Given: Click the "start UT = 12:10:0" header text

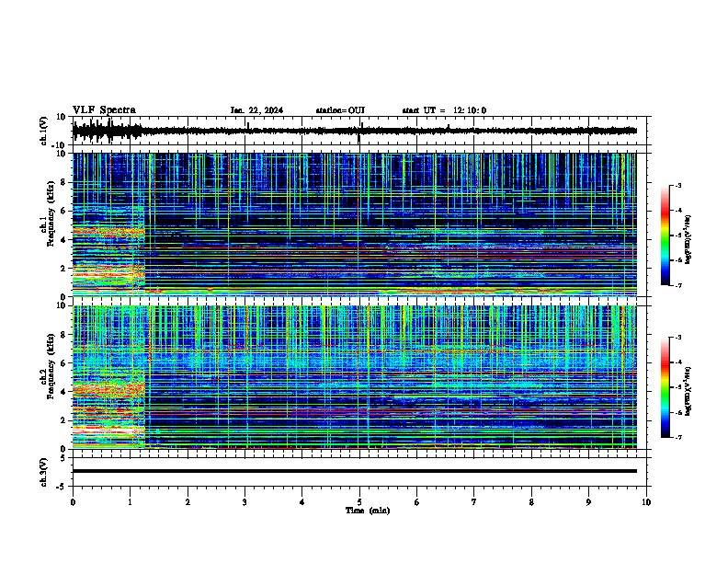Looking at the screenshot, I should (x=444, y=110).
